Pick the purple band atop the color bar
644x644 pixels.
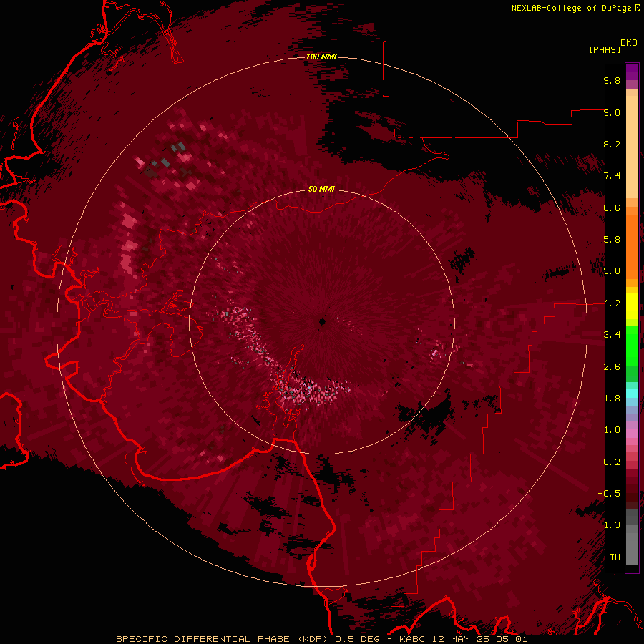pyautogui.click(x=632, y=72)
